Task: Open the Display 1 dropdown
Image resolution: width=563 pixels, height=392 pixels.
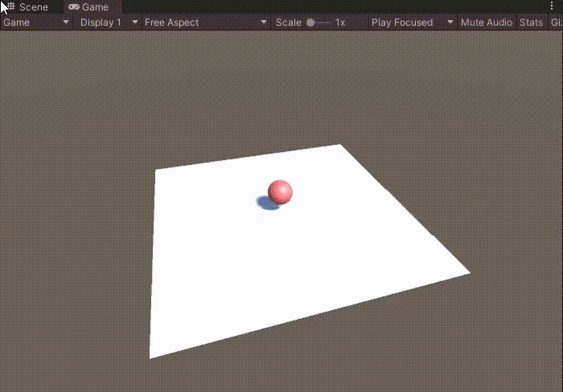Action: click(x=109, y=22)
